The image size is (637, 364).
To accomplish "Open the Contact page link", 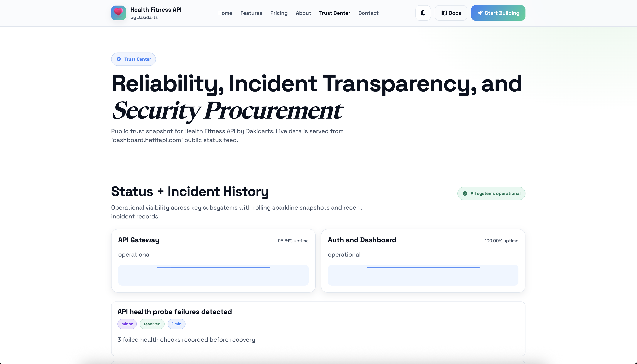I will point(368,13).
